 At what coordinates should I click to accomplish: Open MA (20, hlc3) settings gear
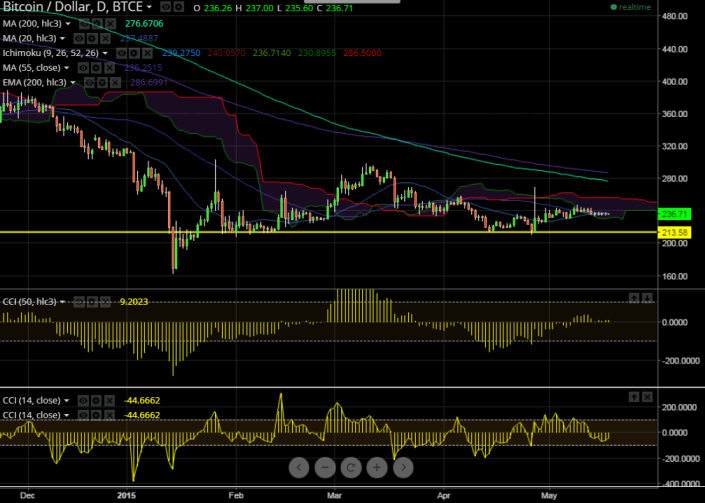coord(92,38)
